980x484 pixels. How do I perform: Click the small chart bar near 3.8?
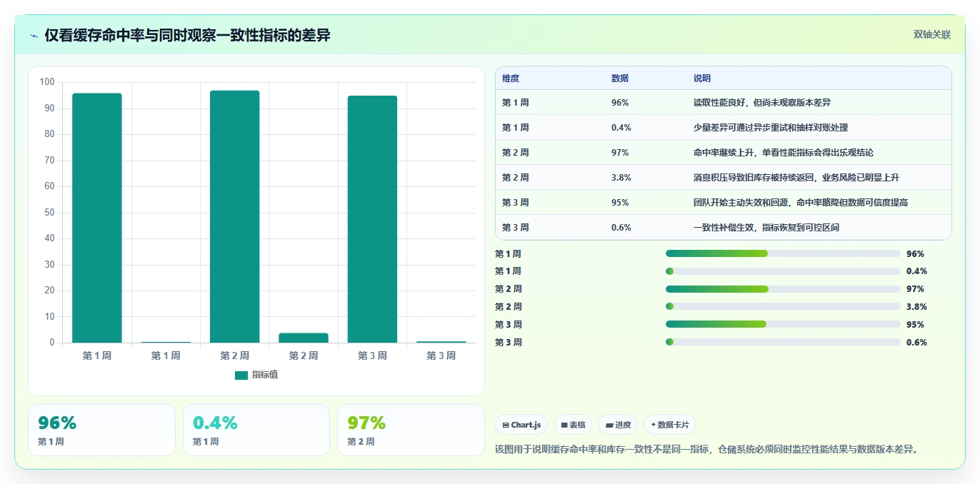point(304,338)
